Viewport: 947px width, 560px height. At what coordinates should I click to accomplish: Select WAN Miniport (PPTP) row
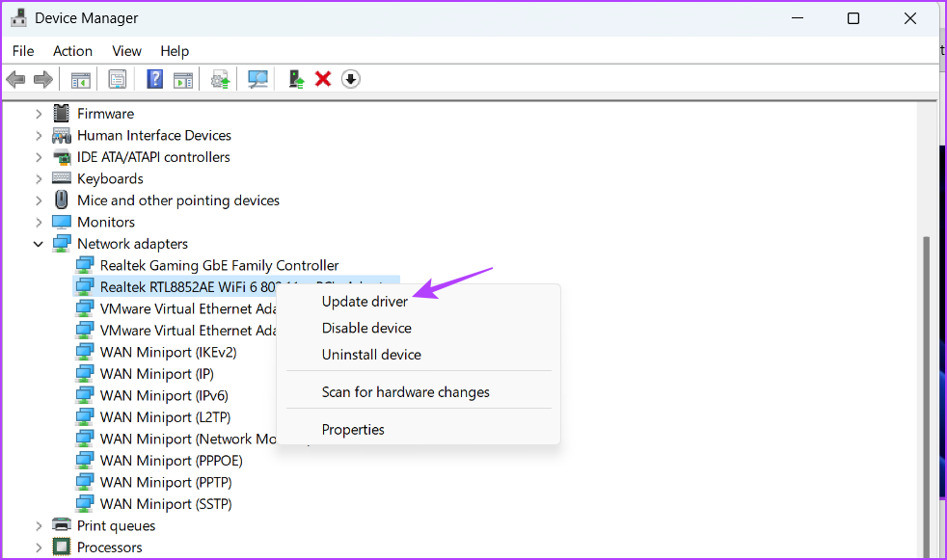tap(166, 483)
